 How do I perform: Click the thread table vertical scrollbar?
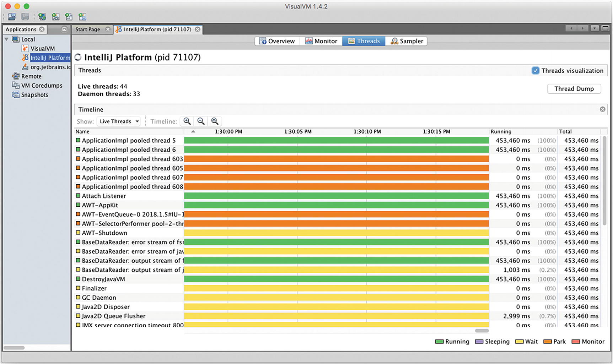tap(604, 180)
